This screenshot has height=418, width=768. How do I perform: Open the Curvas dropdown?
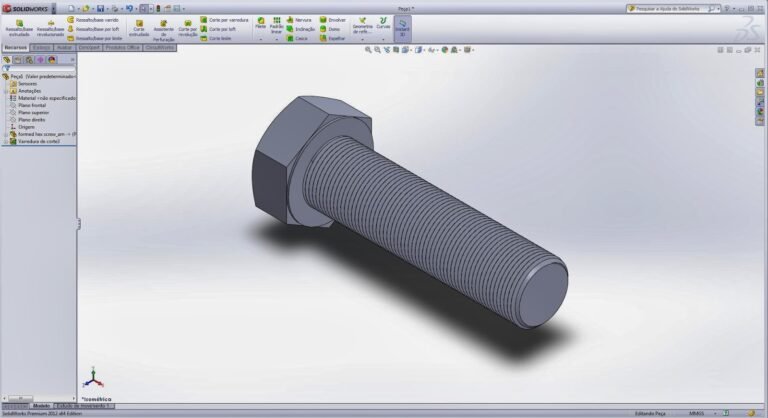coord(383,24)
